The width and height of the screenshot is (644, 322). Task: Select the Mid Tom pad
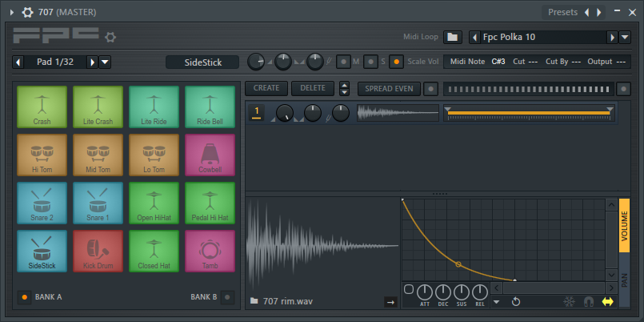(x=98, y=155)
